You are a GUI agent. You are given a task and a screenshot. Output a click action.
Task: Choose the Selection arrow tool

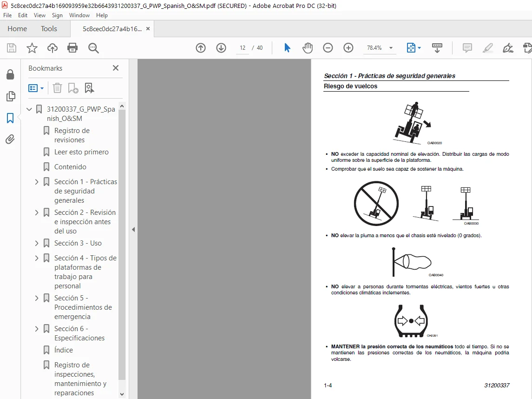tap(287, 48)
